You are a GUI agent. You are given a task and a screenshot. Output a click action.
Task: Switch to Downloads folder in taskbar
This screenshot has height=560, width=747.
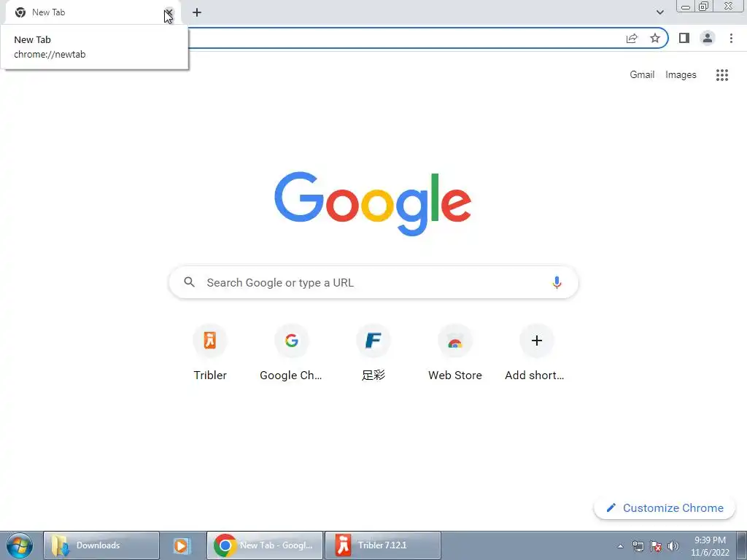click(x=101, y=545)
